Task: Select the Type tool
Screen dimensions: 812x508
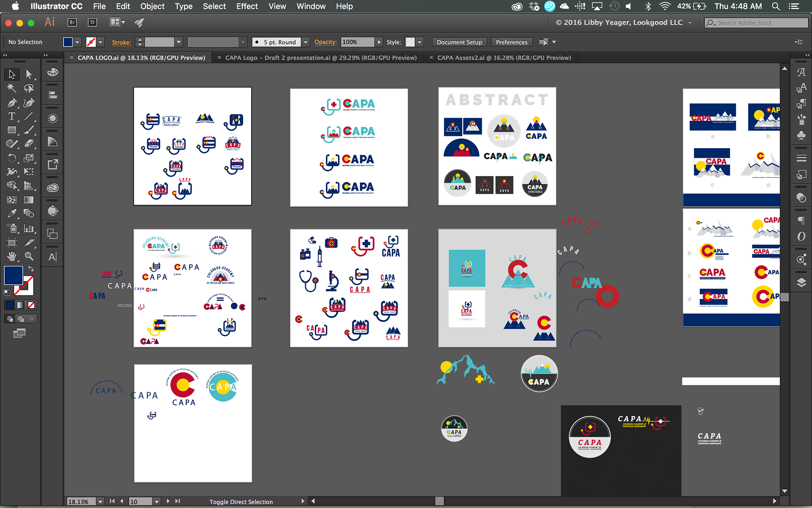Action: [11, 116]
